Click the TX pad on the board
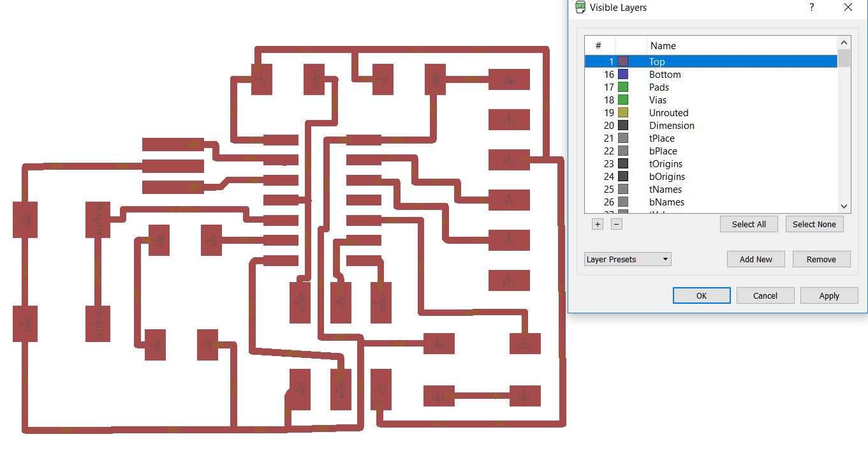868x462 pixels. click(509, 200)
